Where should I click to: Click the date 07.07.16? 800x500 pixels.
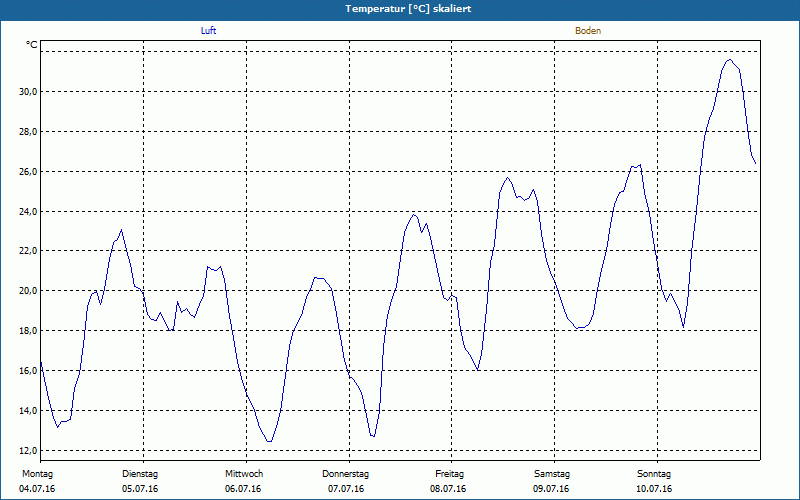[346, 489]
